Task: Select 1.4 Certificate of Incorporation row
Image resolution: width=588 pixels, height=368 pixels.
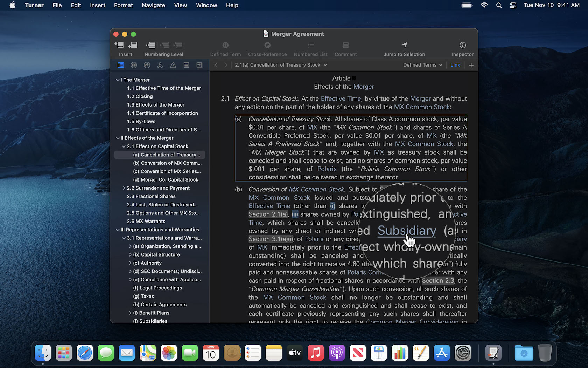Action: tap(160, 113)
